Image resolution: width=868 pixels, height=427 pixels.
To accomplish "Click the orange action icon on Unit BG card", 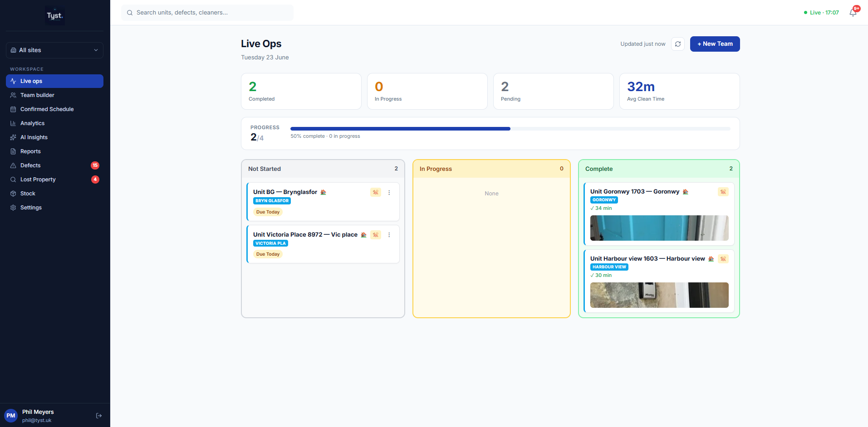I will pyautogui.click(x=375, y=192).
